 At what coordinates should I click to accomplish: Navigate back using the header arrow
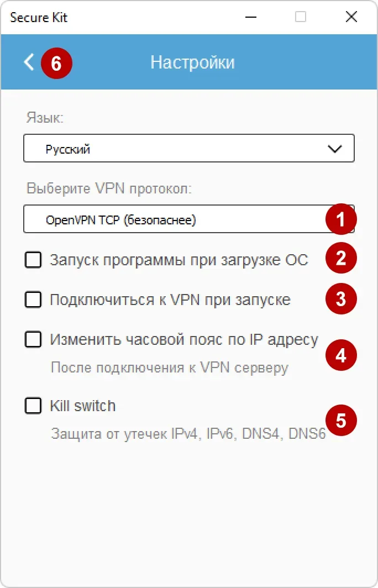tap(29, 62)
